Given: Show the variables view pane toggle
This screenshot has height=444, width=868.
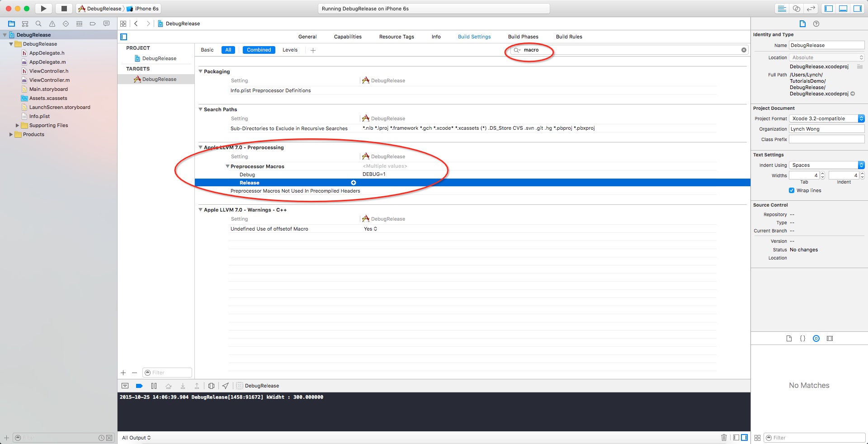Looking at the screenshot, I should (x=736, y=437).
